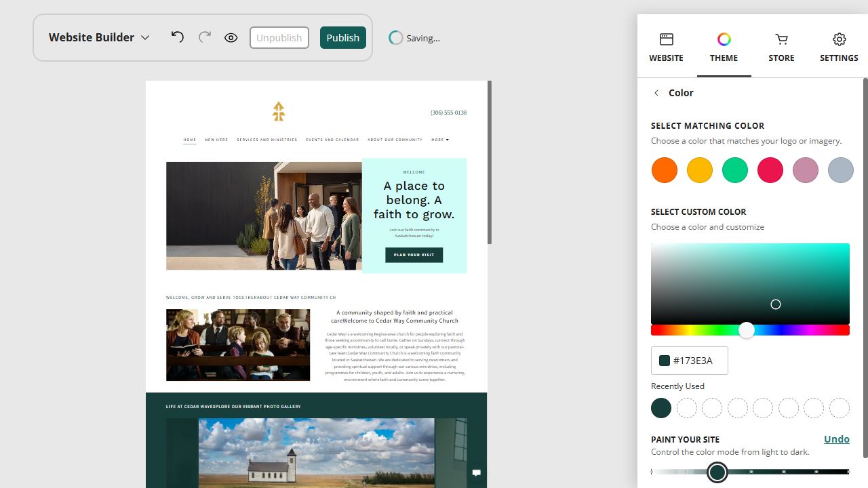Click the undo arrow icon in toolbar

[178, 37]
